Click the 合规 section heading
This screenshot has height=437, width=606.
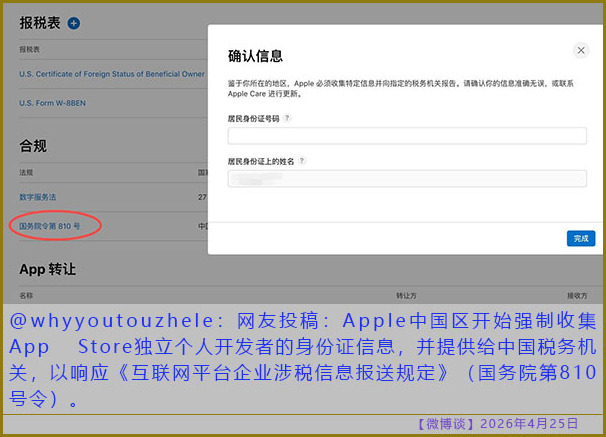pos(33,146)
